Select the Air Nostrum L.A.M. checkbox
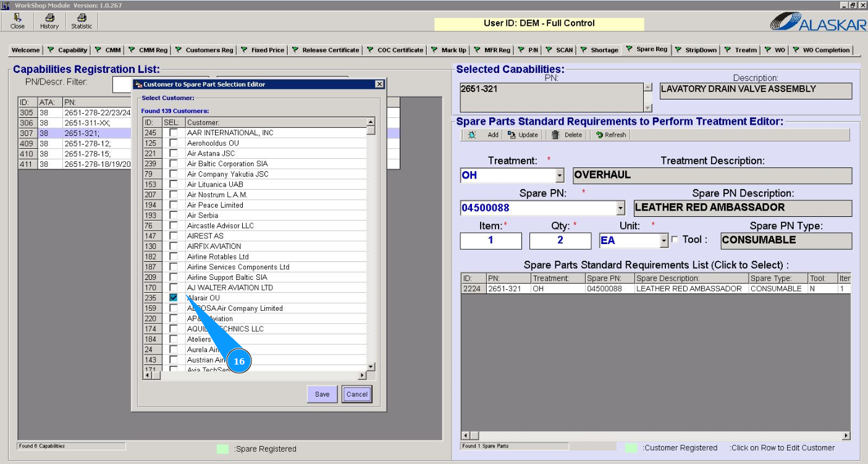 coord(174,195)
